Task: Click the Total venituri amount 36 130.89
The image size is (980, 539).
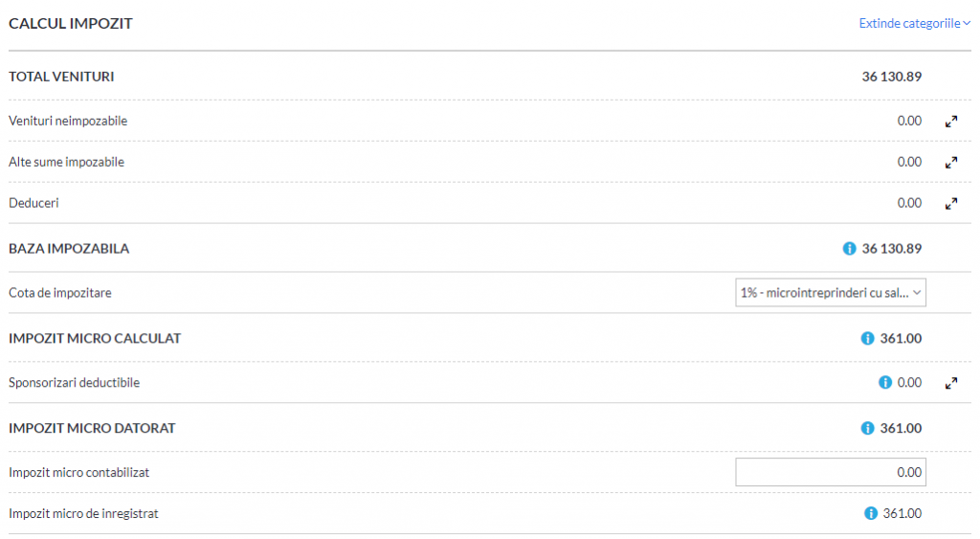Action: click(891, 77)
